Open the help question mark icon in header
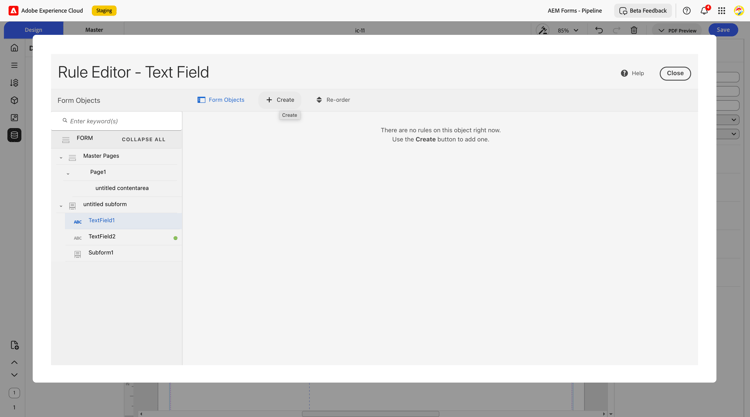The width and height of the screenshot is (750, 417). point(686,11)
